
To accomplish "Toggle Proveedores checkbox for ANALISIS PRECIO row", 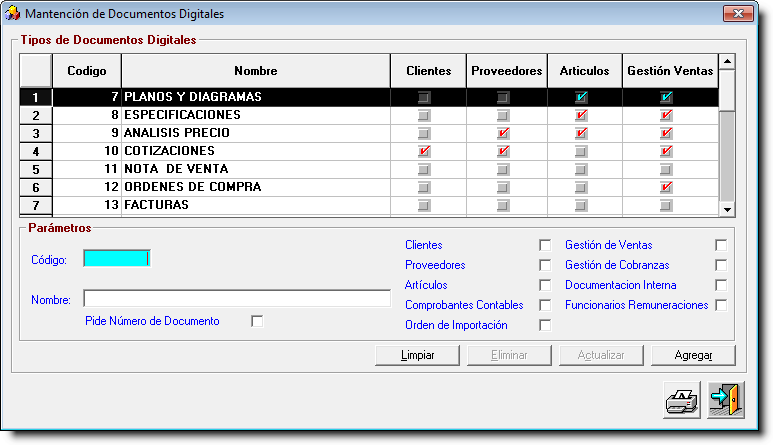I will (503, 133).
